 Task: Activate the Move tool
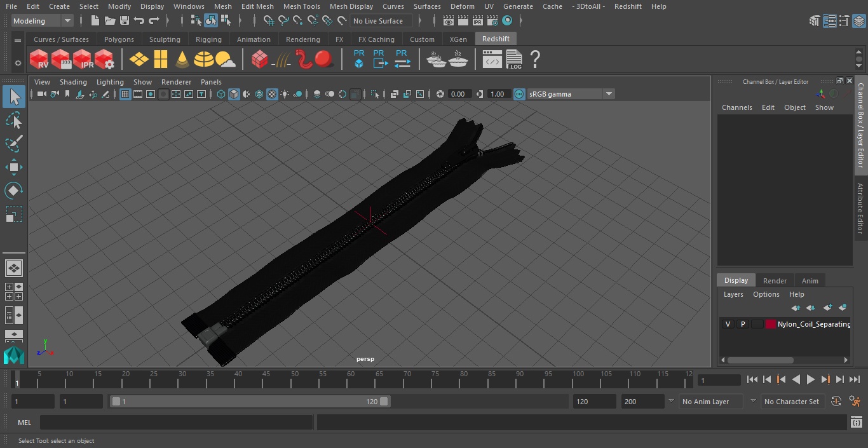coord(14,167)
